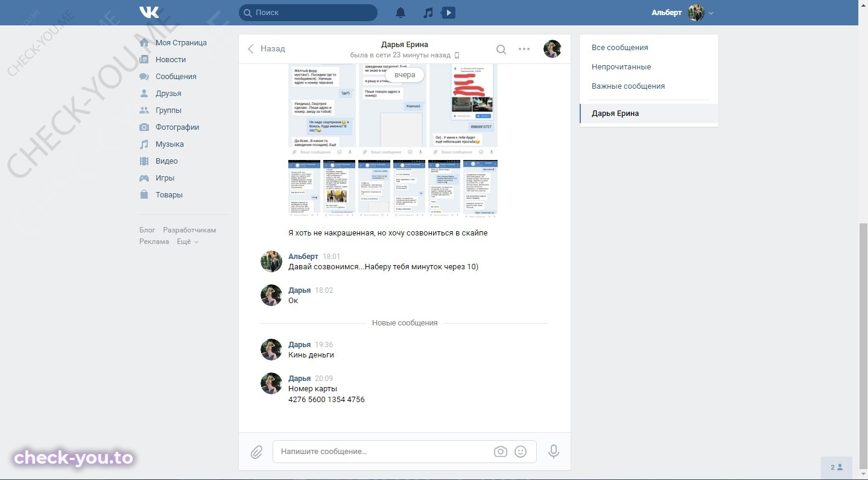Screen dimensions: 868x480
Task: Click Альберт's avatar beside 18:01 message
Action: coord(271,261)
